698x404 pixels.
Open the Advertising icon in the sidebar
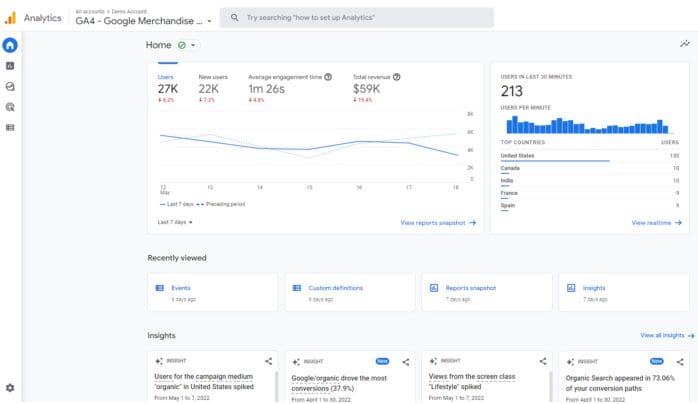pyautogui.click(x=10, y=107)
